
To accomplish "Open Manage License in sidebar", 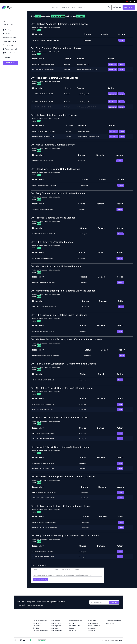I will click(10, 41).
